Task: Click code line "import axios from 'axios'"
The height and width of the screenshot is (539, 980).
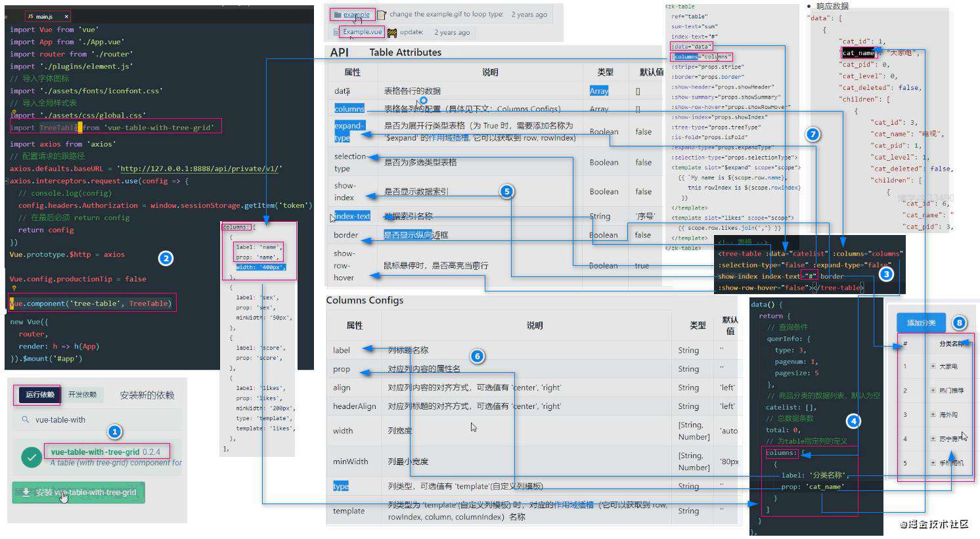Action: point(62,144)
